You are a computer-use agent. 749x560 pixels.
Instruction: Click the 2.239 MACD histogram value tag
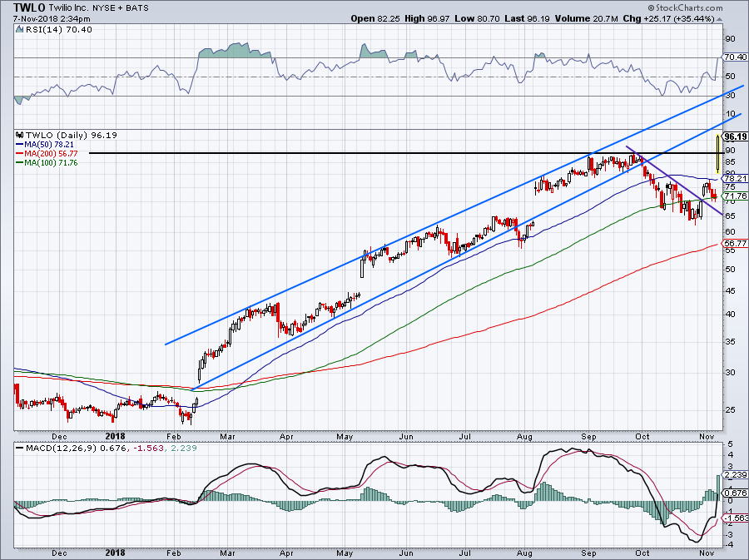click(735, 474)
